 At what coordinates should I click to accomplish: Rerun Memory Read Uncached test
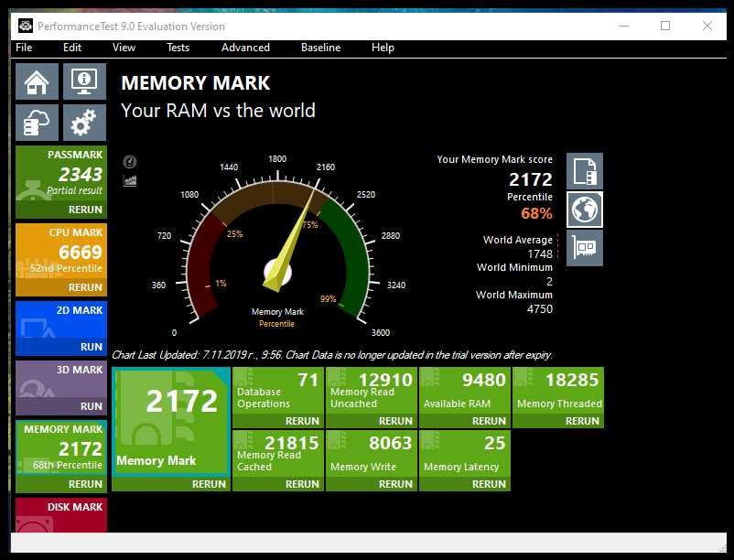395,421
